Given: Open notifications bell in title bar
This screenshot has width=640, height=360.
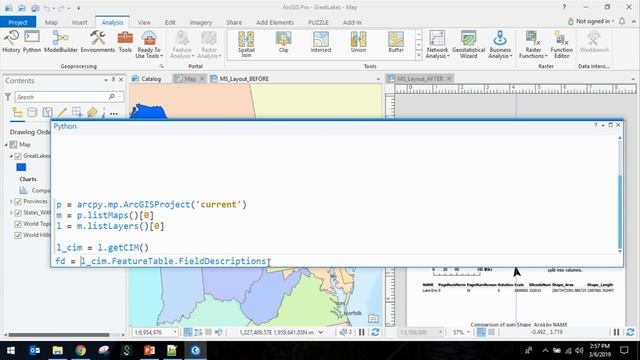Looking at the screenshot, I should point(622,21).
